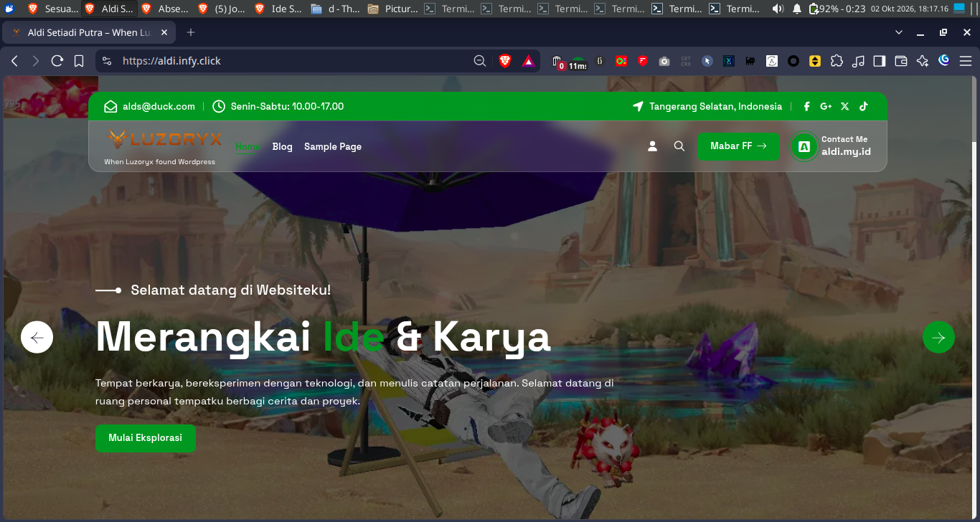The image size is (980, 522).
Task: Click the bookmark this page icon
Action: [x=79, y=61]
